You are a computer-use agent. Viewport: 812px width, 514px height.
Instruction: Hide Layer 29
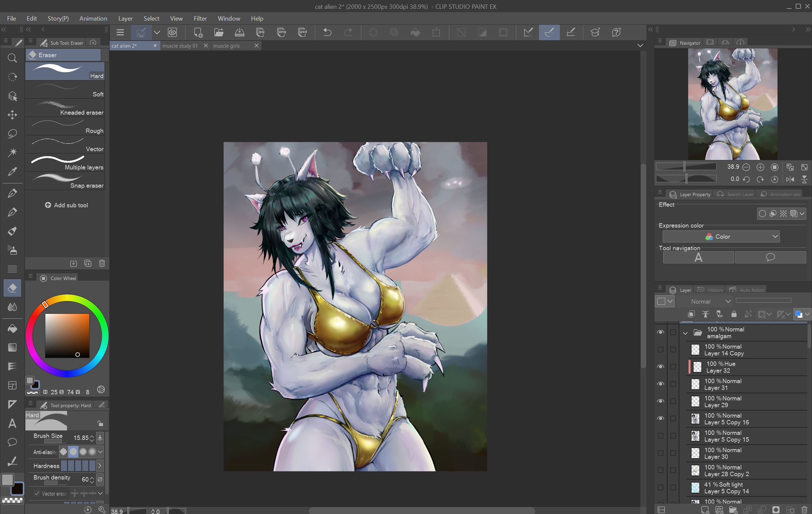pos(660,401)
